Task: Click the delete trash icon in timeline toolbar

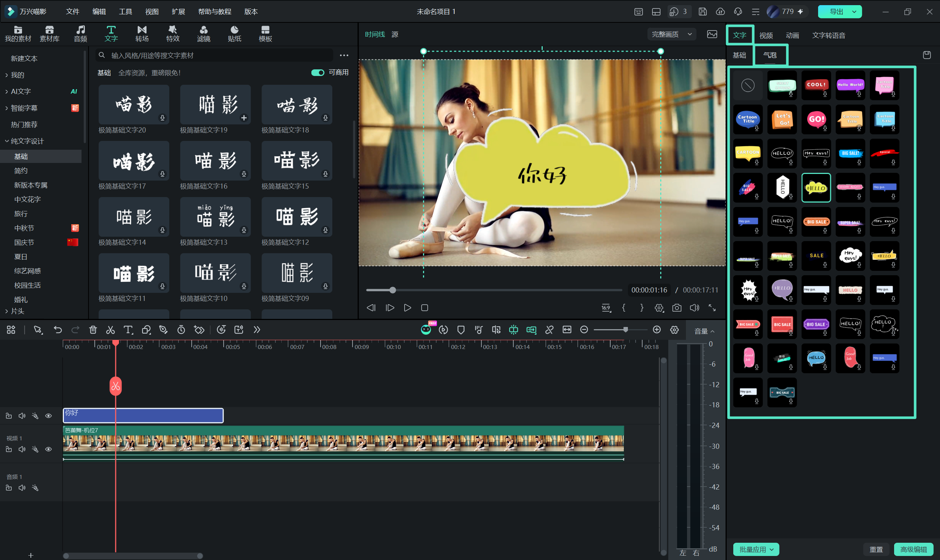Action: [x=93, y=330]
